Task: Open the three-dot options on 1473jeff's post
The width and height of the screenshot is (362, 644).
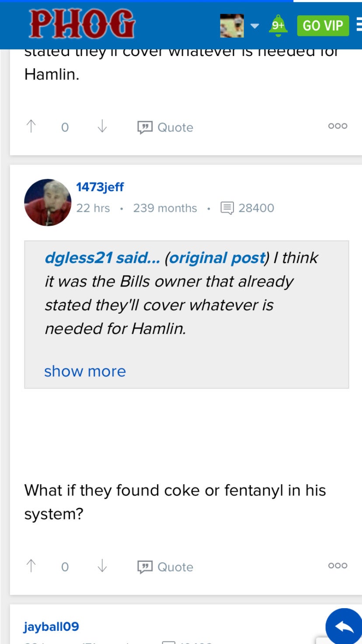Action: 337,565
